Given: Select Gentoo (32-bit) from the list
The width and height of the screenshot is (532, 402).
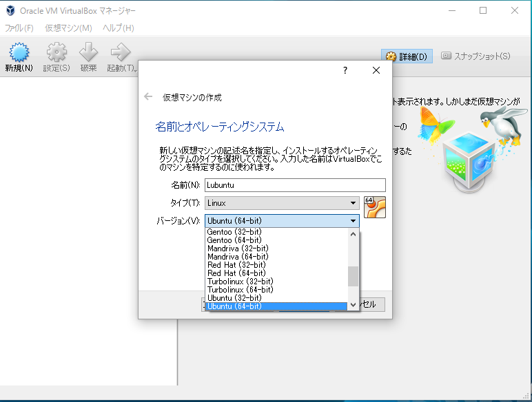Looking at the screenshot, I should [x=276, y=232].
